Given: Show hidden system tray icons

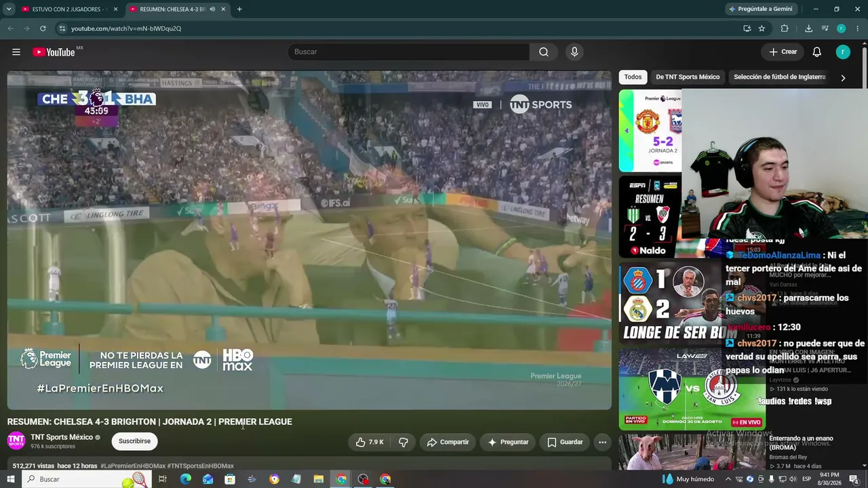Looking at the screenshot, I should 728,479.
